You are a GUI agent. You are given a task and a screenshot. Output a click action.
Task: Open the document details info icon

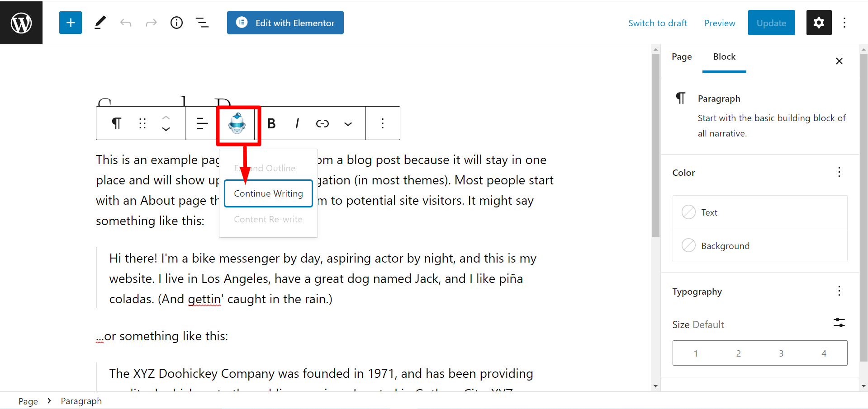point(176,23)
